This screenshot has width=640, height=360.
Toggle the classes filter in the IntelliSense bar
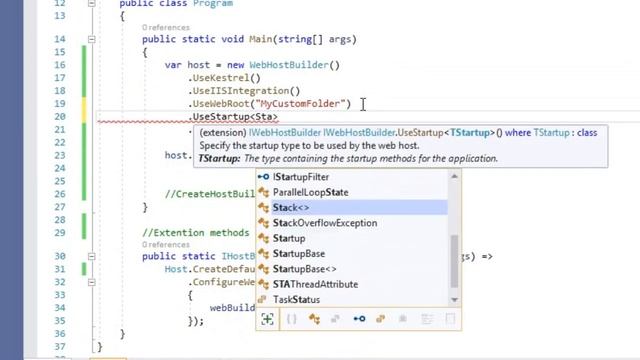pyautogui.click(x=314, y=319)
